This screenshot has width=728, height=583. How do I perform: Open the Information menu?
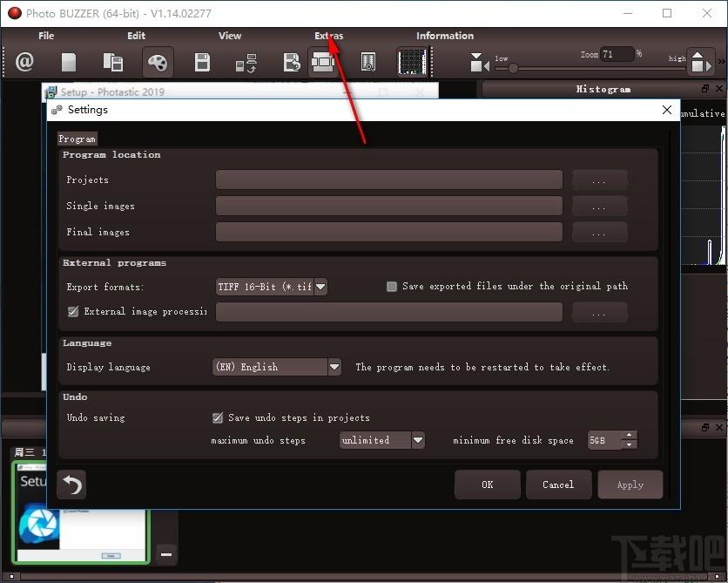445,36
